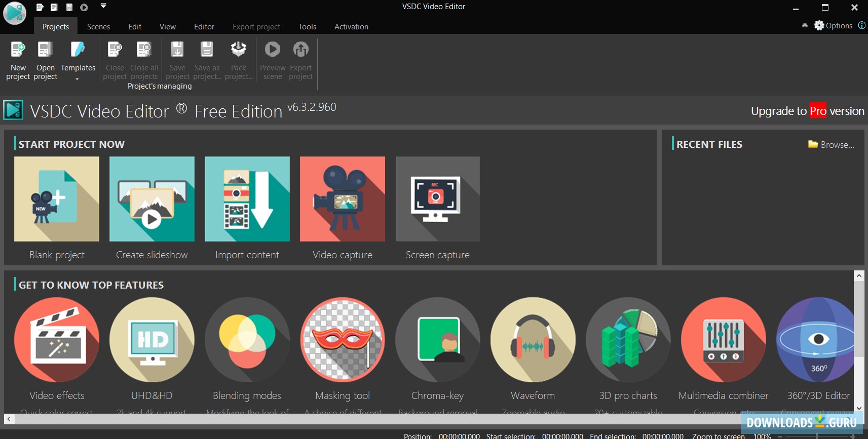The image size is (868, 439).
Task: Open the Options gear menu
Action: 834,25
